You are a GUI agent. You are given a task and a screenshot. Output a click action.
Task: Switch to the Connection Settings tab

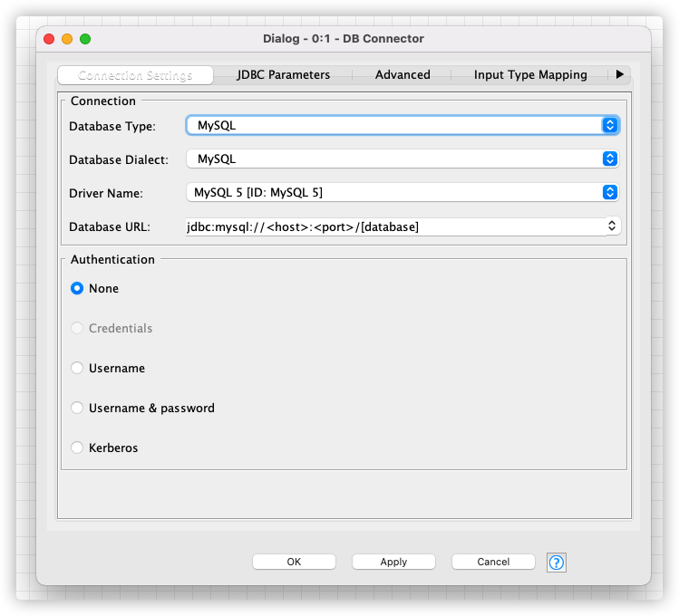[135, 75]
